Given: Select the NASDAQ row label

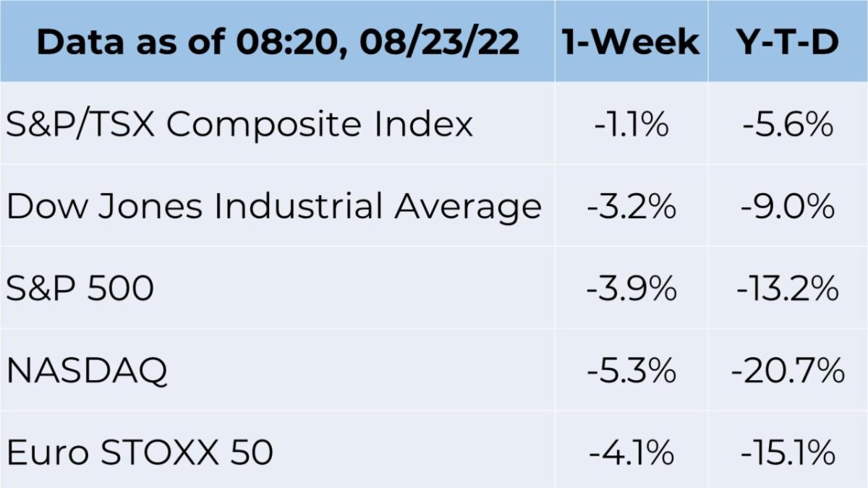Looking at the screenshot, I should 87,372.
